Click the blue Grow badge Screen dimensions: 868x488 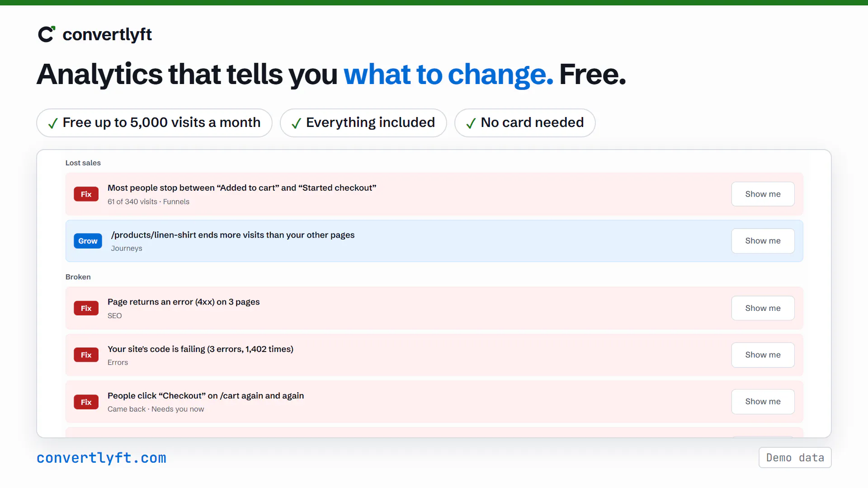click(x=88, y=241)
